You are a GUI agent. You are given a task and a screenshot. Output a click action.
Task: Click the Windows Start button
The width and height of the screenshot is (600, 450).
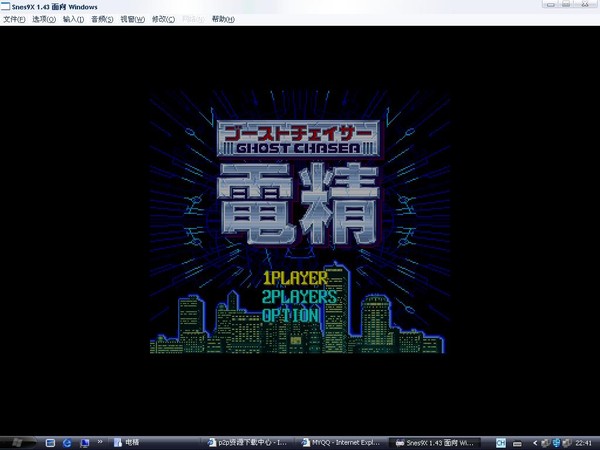pos(17,442)
